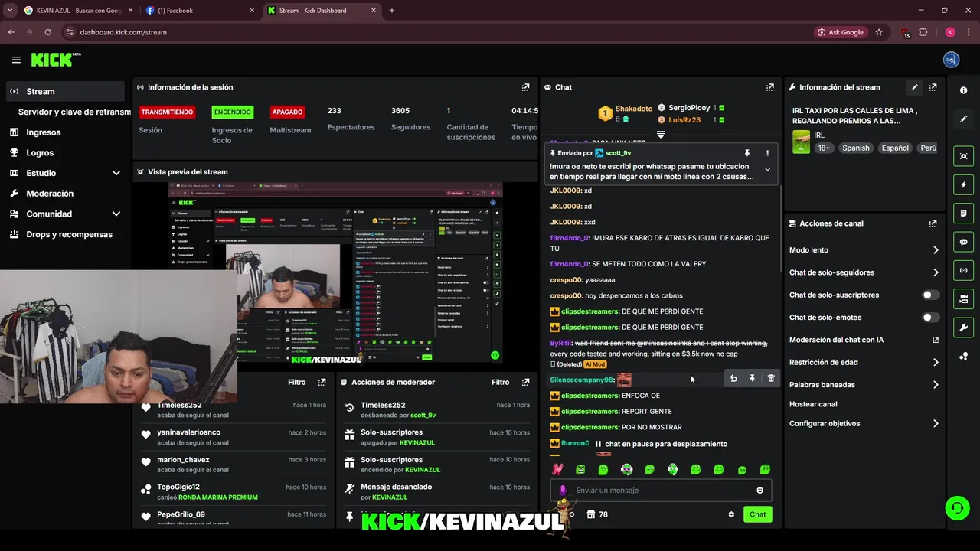This screenshot has height=551, width=980.
Task: Open Restricción de edad options
Action: click(x=864, y=362)
